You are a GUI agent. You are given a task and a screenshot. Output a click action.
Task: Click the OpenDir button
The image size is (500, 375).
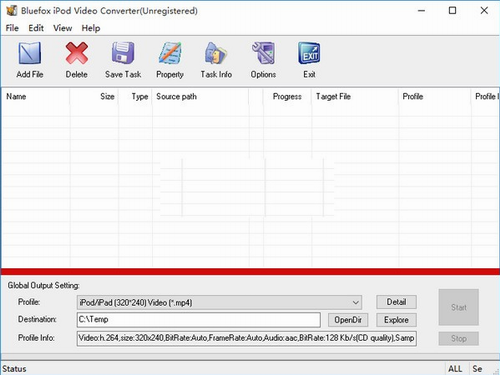(348, 320)
